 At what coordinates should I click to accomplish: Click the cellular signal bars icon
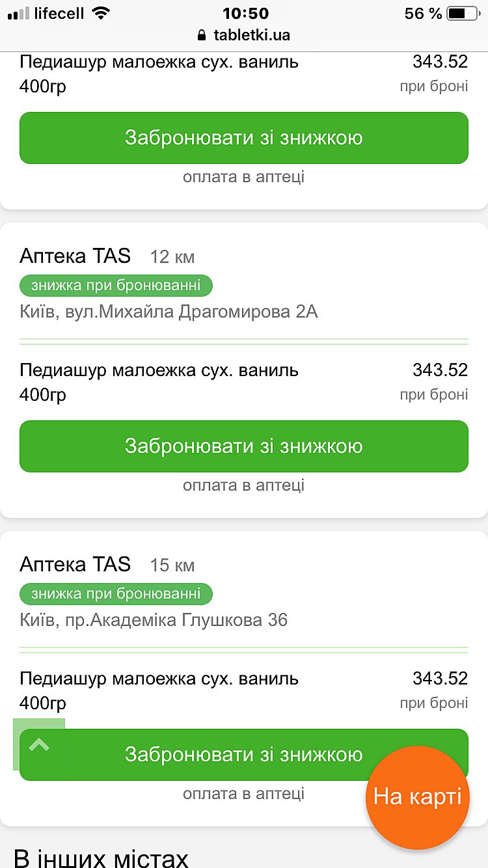[18, 13]
